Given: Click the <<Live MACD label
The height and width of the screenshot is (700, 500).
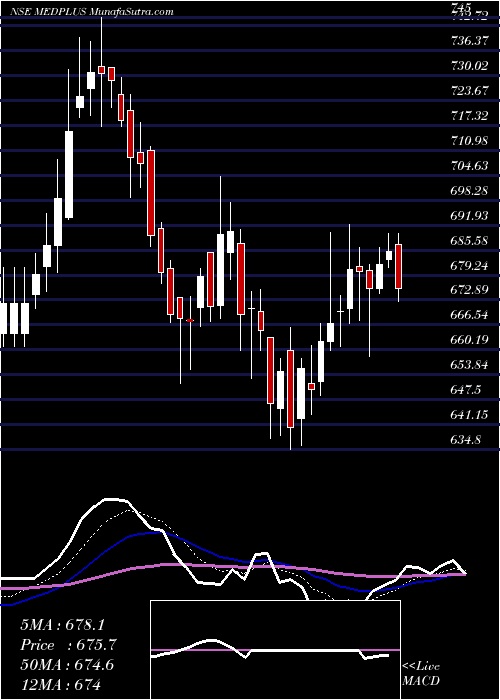Looking at the screenshot, I should click(421, 673).
